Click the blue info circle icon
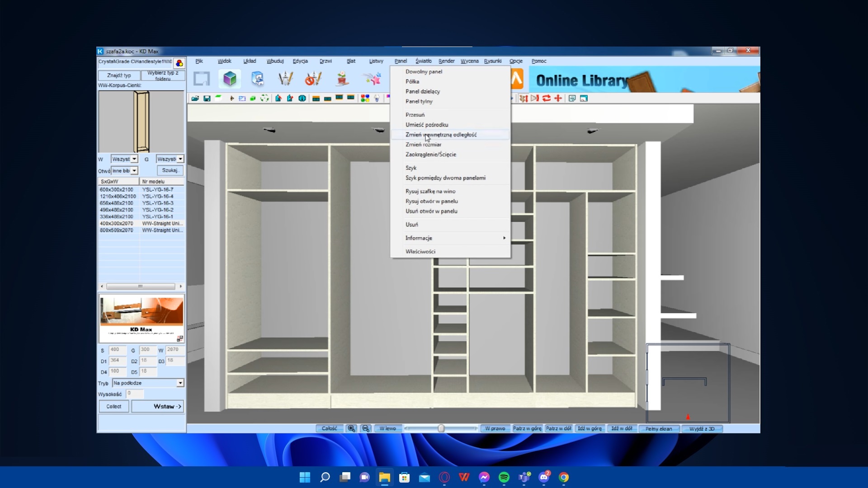This screenshot has width=868, height=488. pos(302,99)
